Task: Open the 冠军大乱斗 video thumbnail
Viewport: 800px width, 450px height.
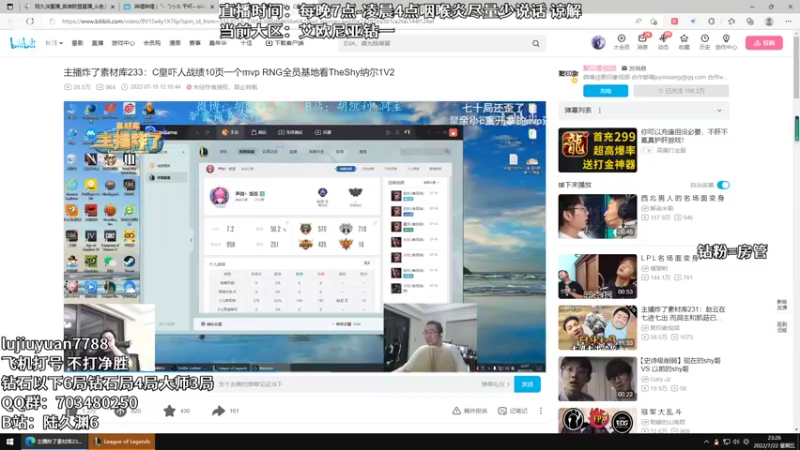Action: 597,420
